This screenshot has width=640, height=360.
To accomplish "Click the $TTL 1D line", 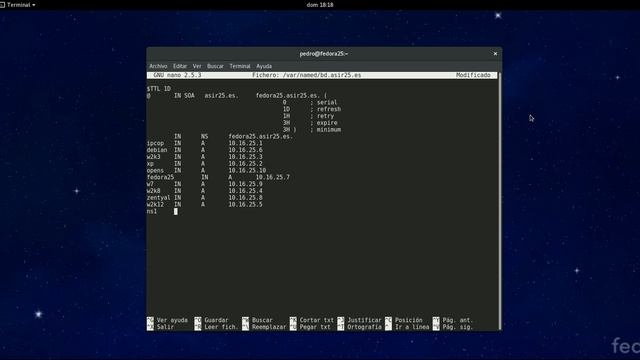I will [x=159, y=89].
